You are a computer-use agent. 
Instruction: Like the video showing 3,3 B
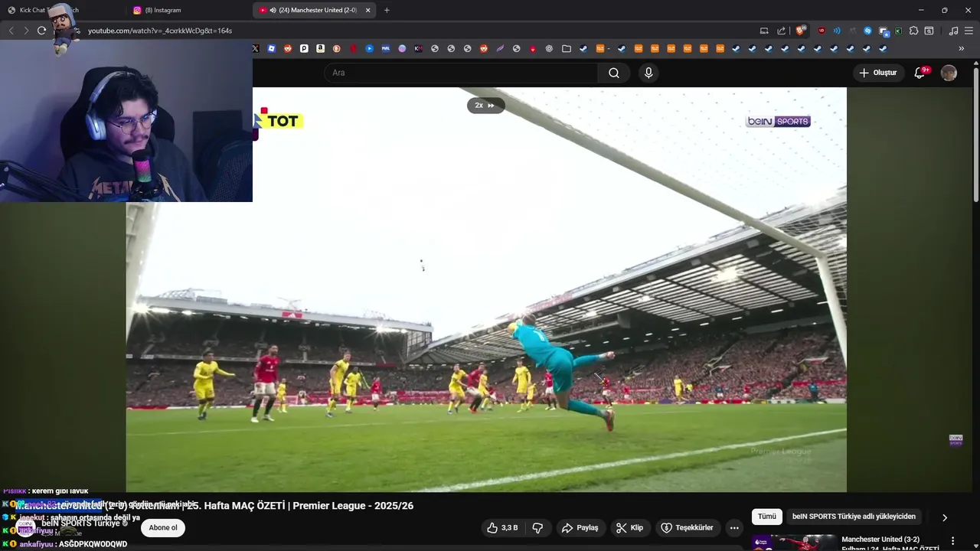[502, 527]
